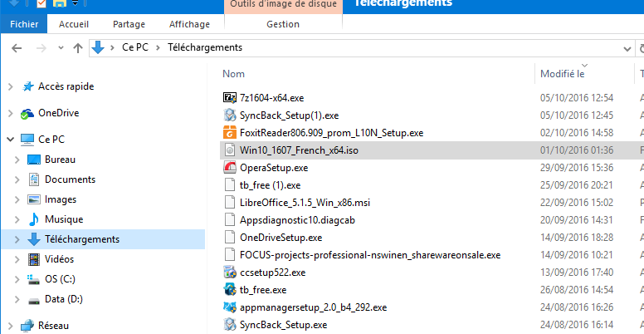The width and height of the screenshot is (644, 334).
Task: Click the OperaSetup.exe icon
Action: [230, 168]
